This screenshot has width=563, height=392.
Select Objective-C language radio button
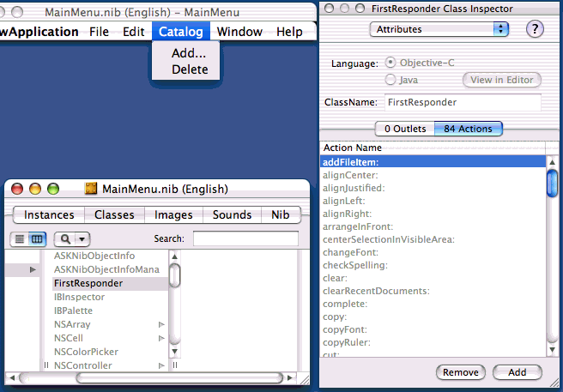(x=391, y=63)
